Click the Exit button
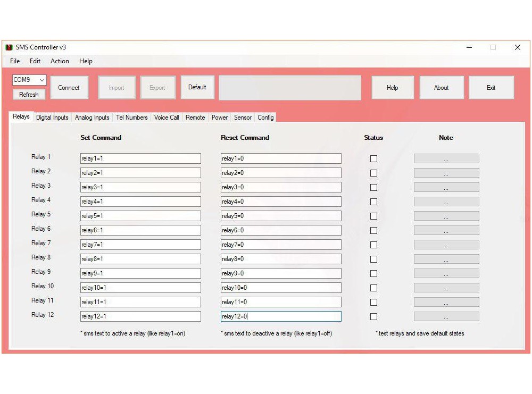 coord(491,88)
